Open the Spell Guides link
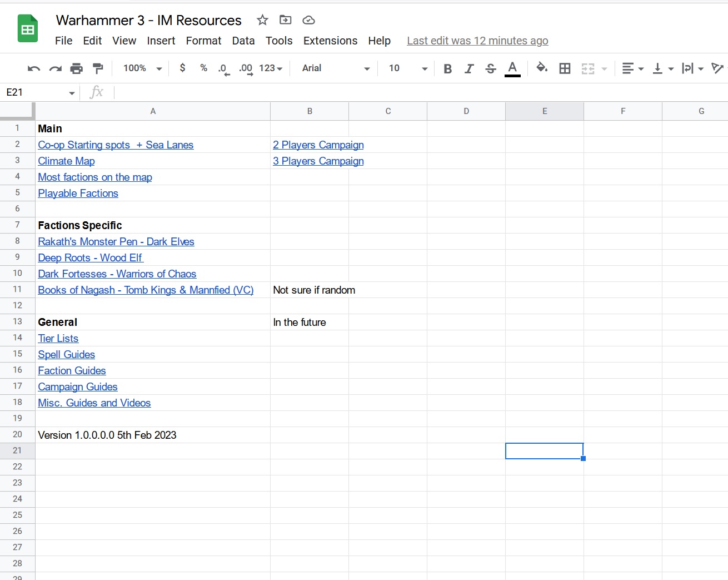The height and width of the screenshot is (580, 728). (66, 355)
